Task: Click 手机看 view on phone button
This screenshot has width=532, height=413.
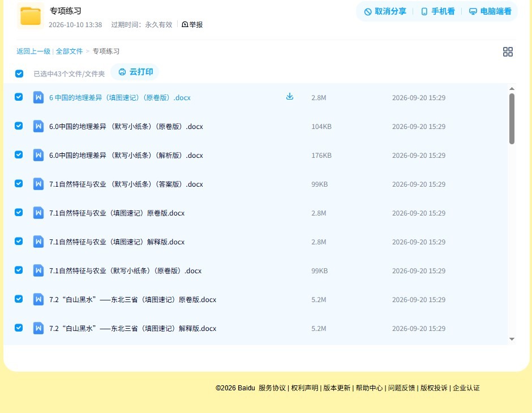Action: (437, 11)
